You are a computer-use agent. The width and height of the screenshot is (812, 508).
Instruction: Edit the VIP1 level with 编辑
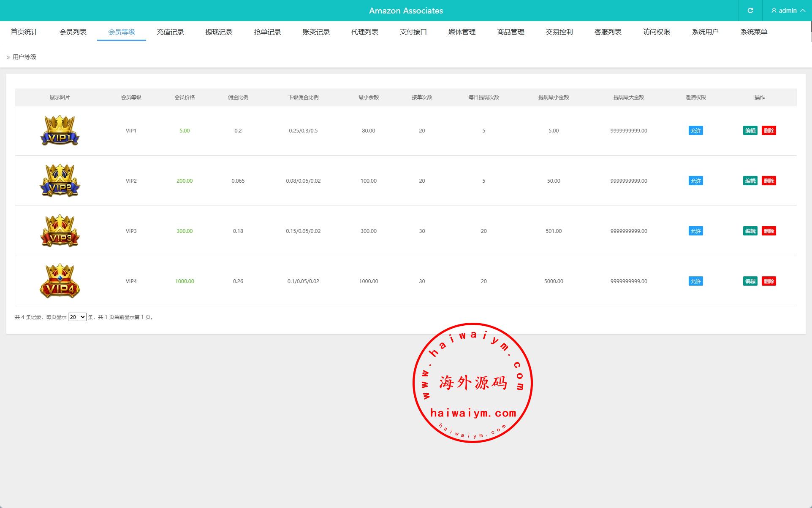point(750,130)
